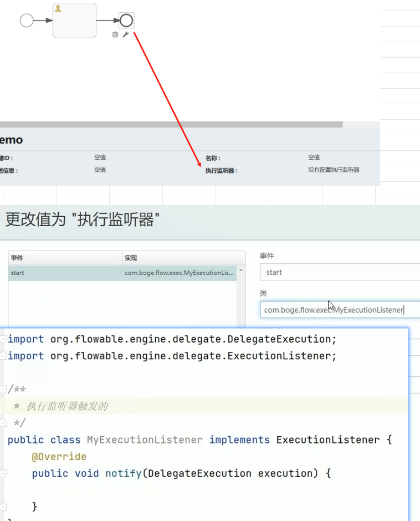Click the implements keyword in the class declaration
The width and height of the screenshot is (420, 521).
pyautogui.click(x=239, y=440)
